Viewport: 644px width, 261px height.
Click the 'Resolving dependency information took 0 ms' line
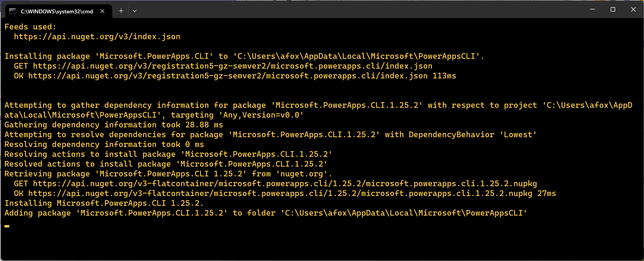104,145
